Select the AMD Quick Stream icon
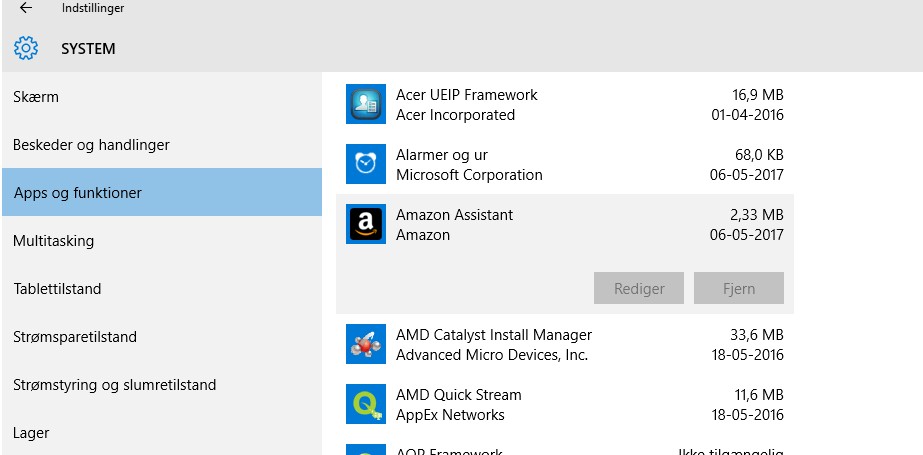The height and width of the screenshot is (455, 923). pos(366,404)
